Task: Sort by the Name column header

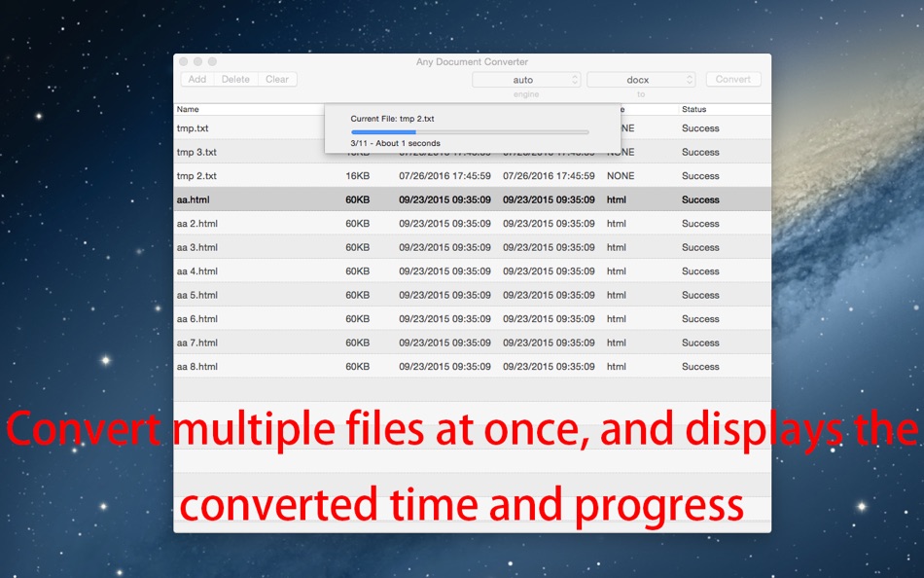Action: (188, 109)
